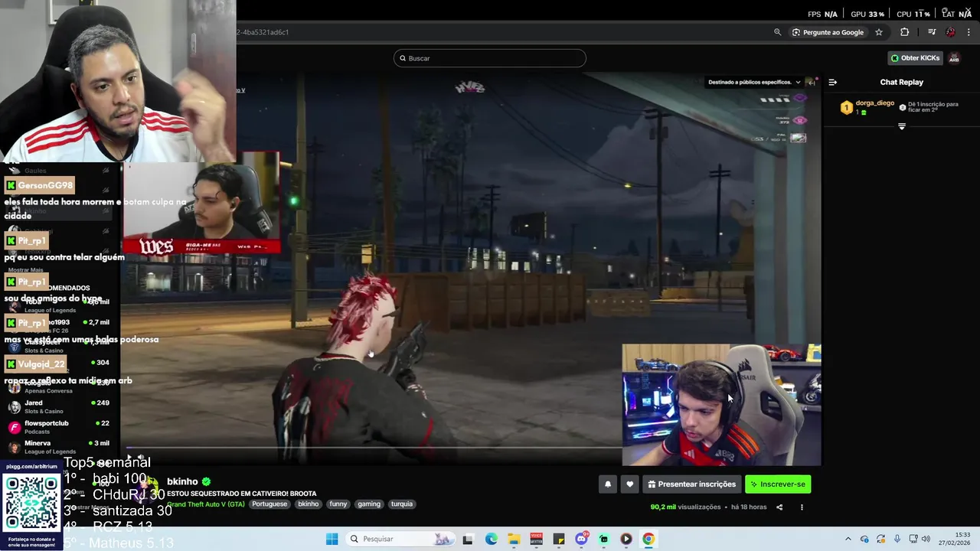Open the Kick profile avatar menu

click(x=954, y=58)
